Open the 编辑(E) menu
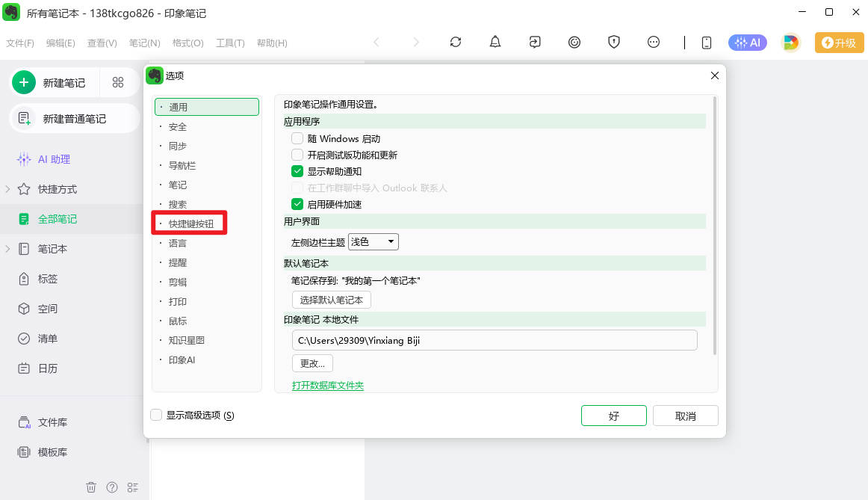 coord(61,43)
